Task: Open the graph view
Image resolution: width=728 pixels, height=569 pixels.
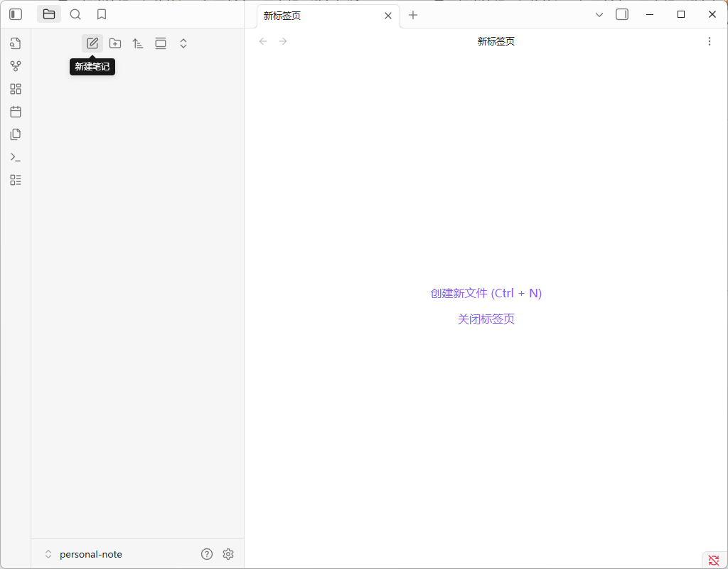Action: 16,66
